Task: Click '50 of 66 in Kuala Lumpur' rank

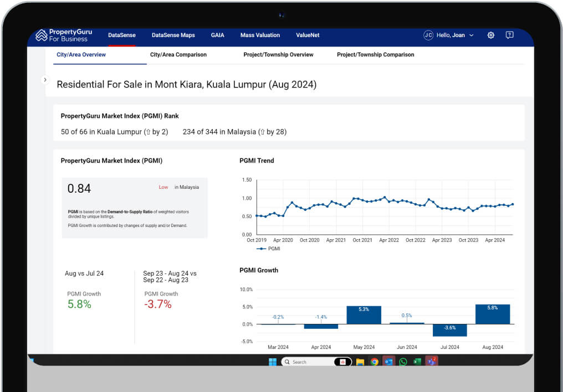Action: click(115, 132)
